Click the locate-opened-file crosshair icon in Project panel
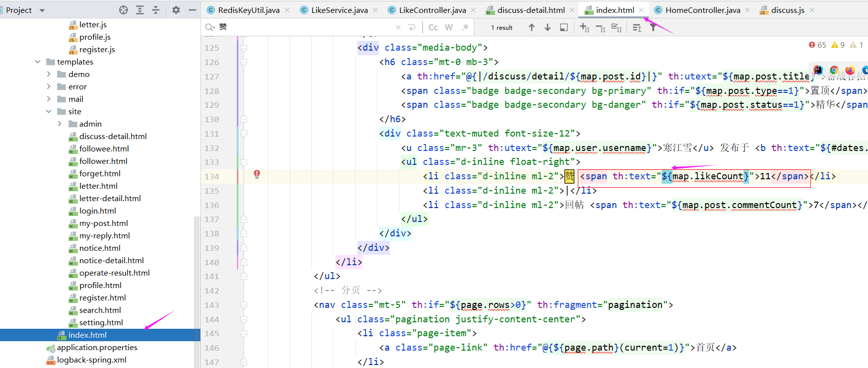The width and height of the screenshot is (868, 368). pos(124,10)
